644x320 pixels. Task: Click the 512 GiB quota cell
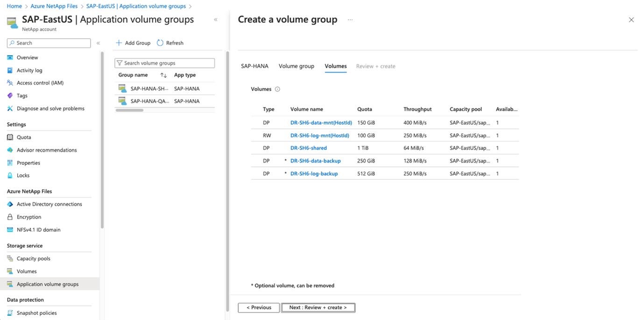tap(366, 174)
